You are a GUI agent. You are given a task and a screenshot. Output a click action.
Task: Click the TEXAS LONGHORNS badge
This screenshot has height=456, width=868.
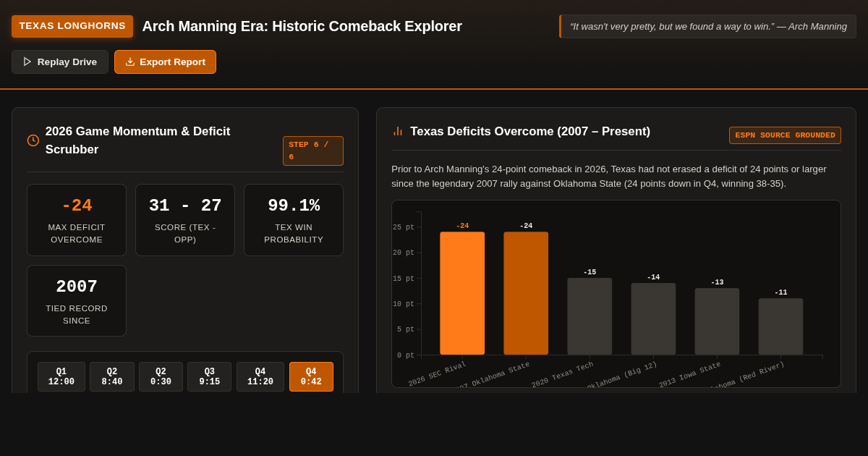(72, 26)
